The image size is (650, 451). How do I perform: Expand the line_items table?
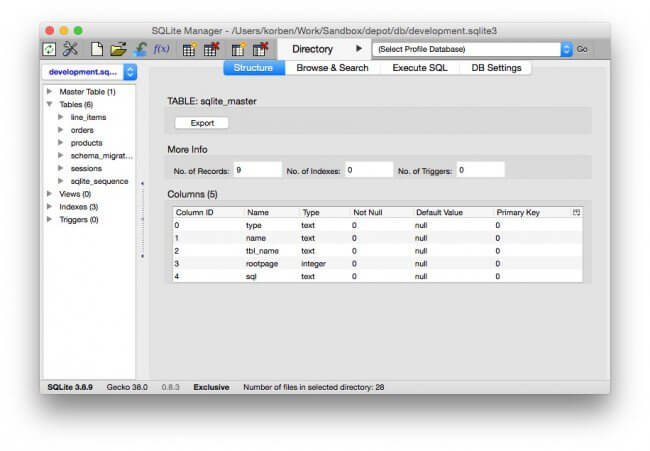(x=61, y=117)
